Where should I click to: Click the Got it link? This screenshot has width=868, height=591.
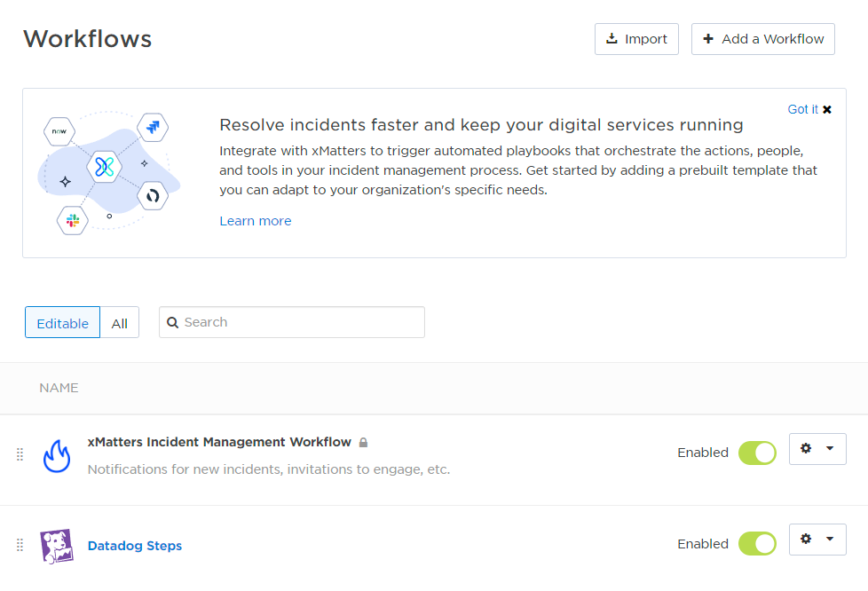(x=802, y=109)
